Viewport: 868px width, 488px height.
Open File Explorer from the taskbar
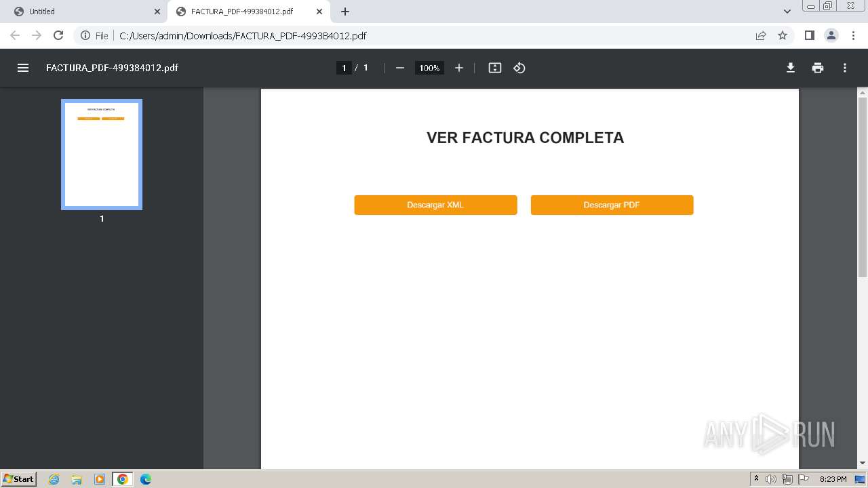(x=77, y=479)
